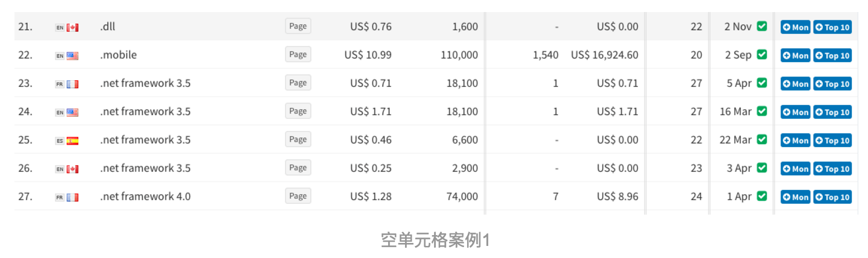This screenshot has width=868, height=258.
Task: Toggle the green checkmark beside 1 Apr
Action: pyautogui.click(x=762, y=196)
